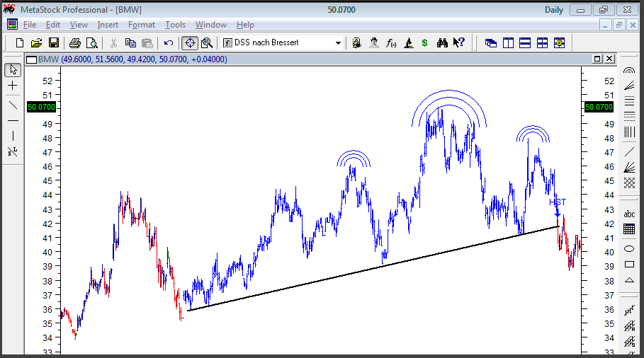Launch the Expert Advisor detective icon
This screenshot has width=644, height=358.
(374, 42)
